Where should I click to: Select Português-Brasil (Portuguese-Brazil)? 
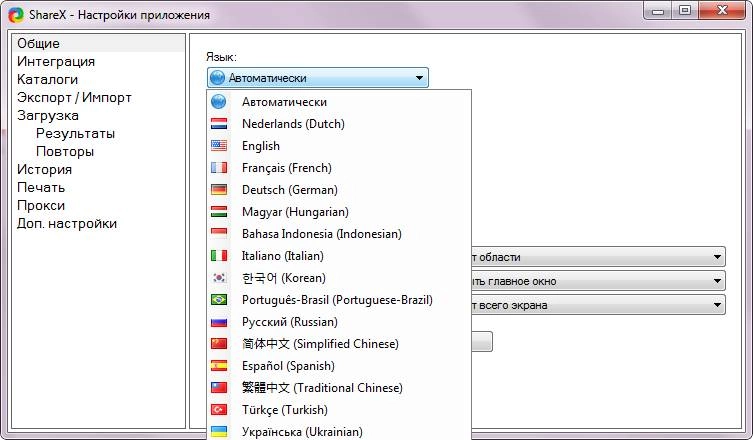point(339,300)
